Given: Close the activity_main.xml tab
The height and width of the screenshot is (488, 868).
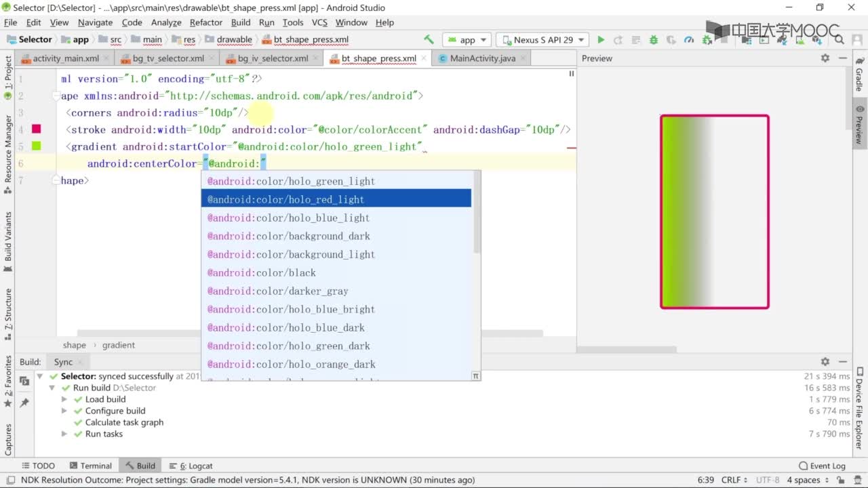Looking at the screenshot, I should (106, 58).
